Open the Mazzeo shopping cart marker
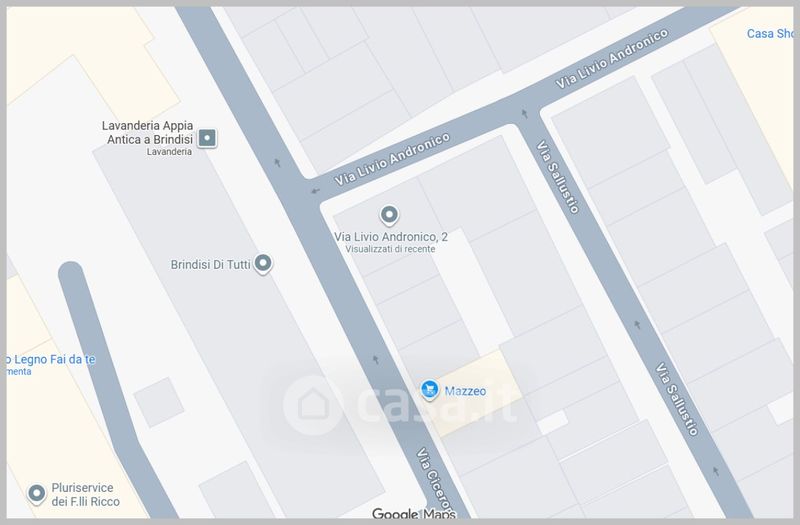The height and width of the screenshot is (525, 800). pos(430,390)
